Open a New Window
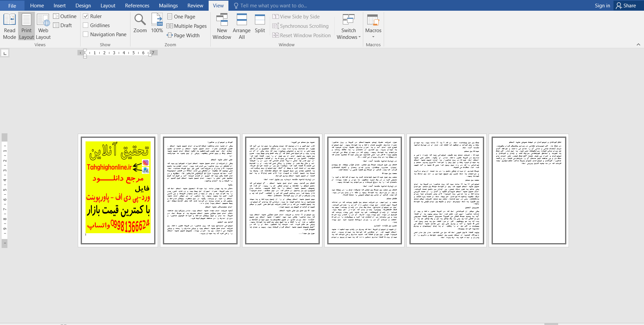 222,26
